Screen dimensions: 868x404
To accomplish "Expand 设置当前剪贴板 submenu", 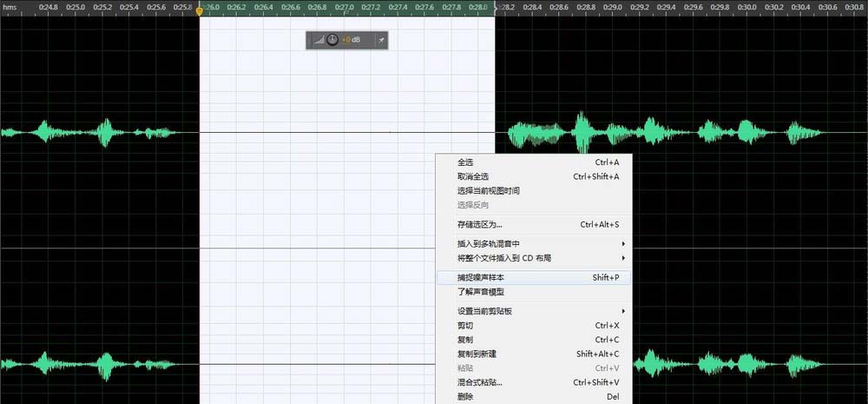I will tap(533, 311).
